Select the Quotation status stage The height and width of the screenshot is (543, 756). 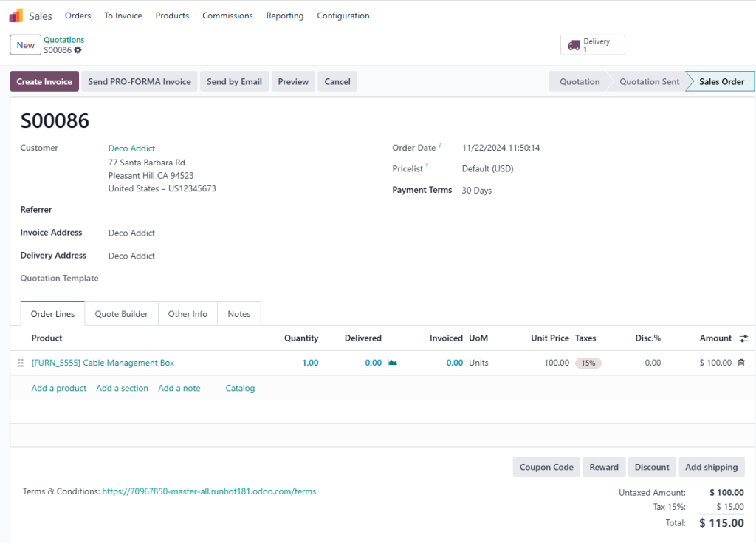pyautogui.click(x=580, y=81)
